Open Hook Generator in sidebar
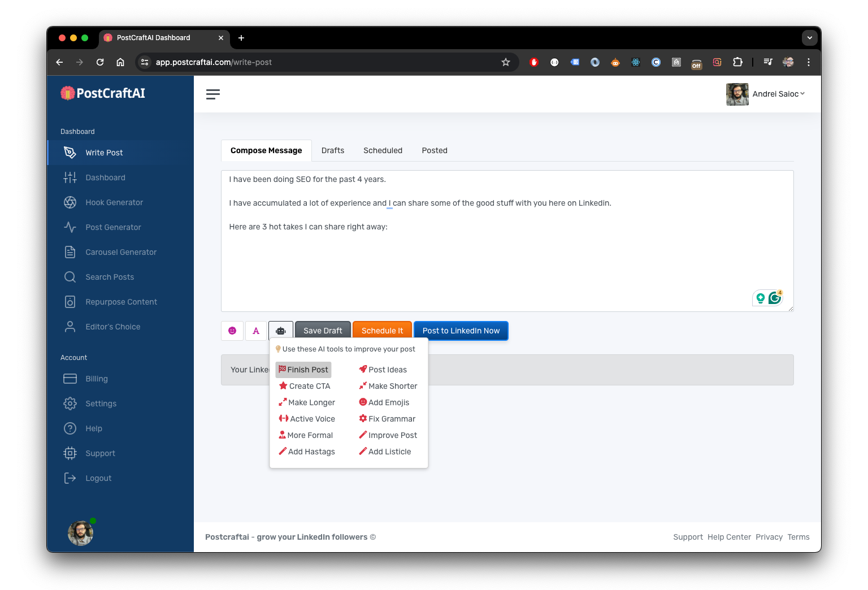Viewport: 868px width, 590px height. pyautogui.click(x=120, y=202)
